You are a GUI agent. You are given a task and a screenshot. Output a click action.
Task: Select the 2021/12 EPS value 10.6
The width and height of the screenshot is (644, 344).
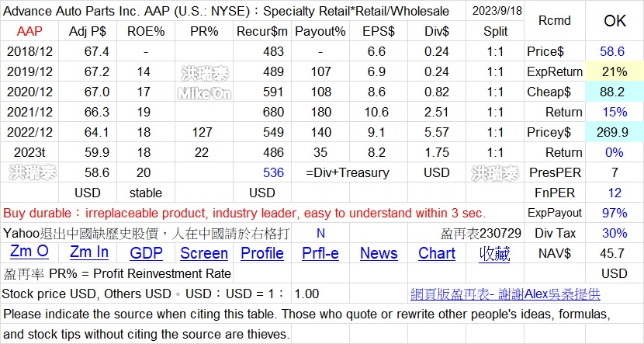click(379, 112)
